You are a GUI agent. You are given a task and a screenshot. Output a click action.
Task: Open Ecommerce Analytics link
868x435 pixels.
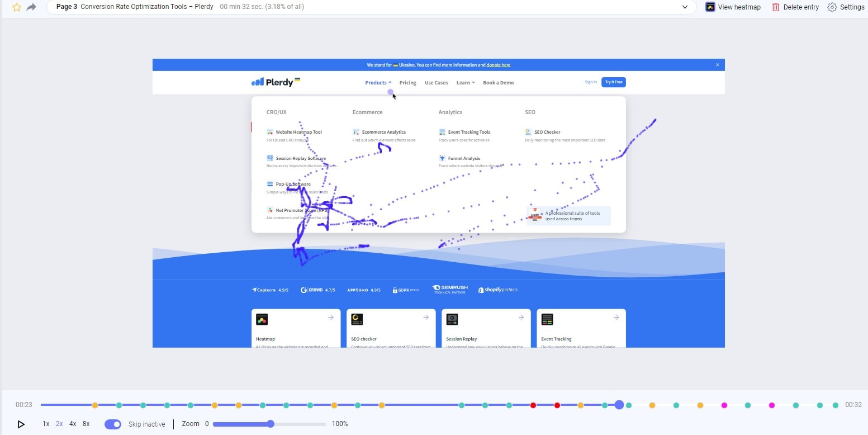click(384, 133)
